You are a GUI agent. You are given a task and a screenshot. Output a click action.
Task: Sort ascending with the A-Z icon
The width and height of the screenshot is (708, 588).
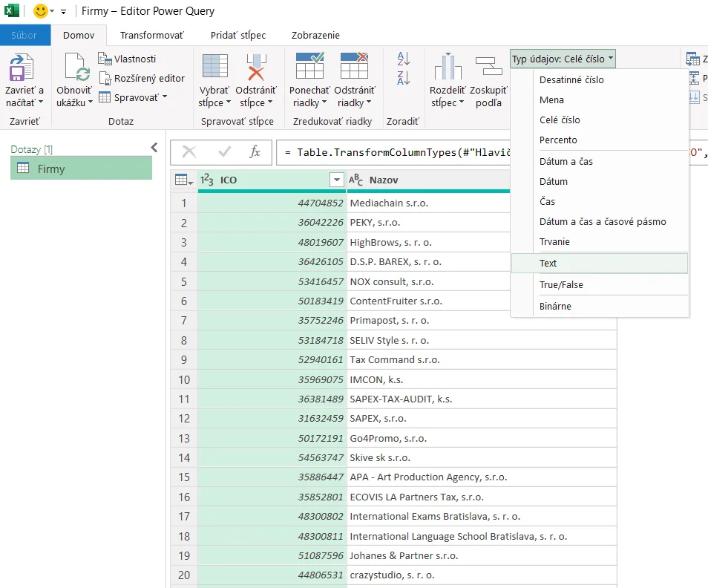click(403, 59)
